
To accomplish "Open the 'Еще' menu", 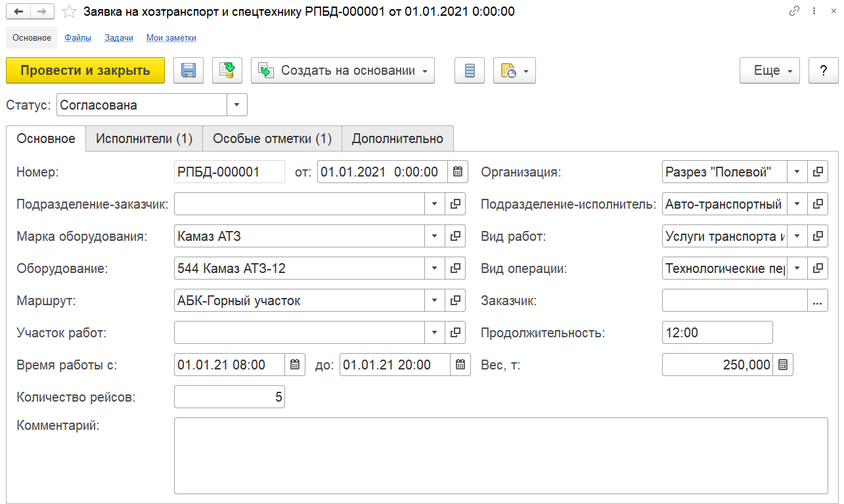I will coord(770,70).
